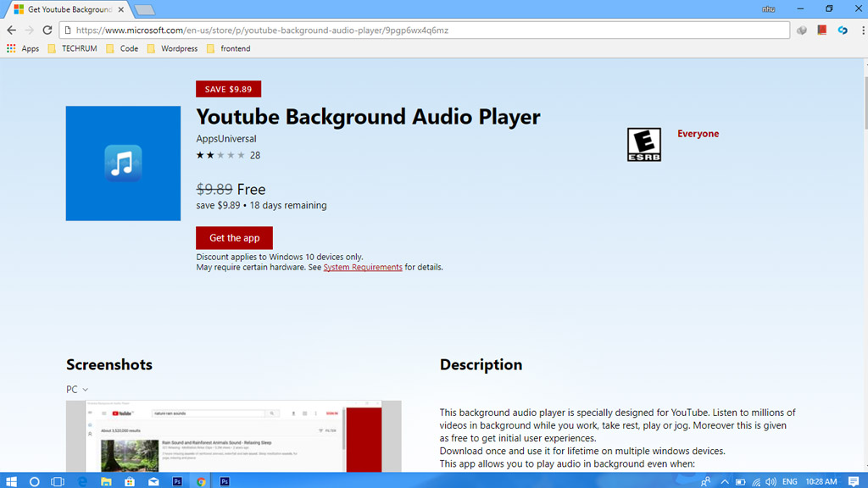Click the ENG language indicator
Screen dimensions: 868x488
coord(790,482)
